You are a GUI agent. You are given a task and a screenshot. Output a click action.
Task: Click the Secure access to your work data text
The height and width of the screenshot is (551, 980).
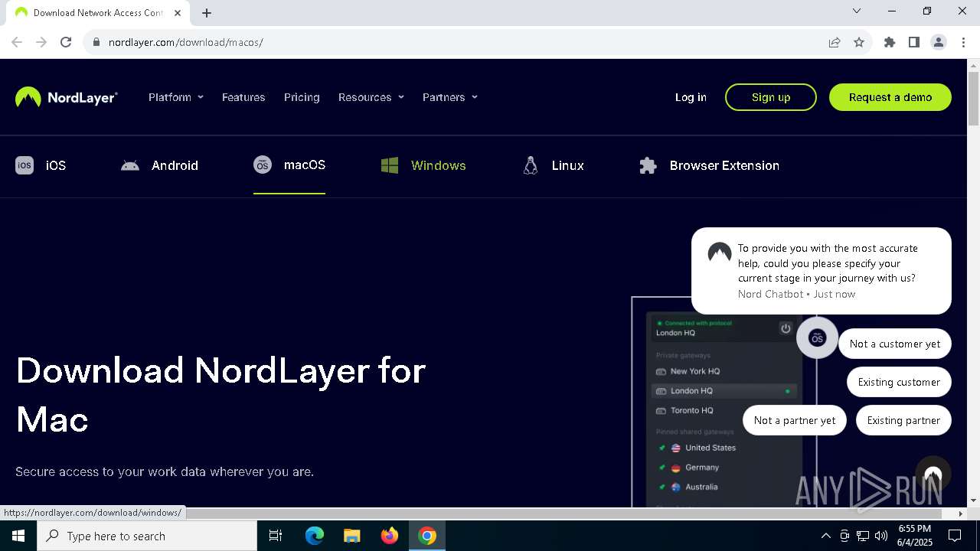[x=165, y=471]
